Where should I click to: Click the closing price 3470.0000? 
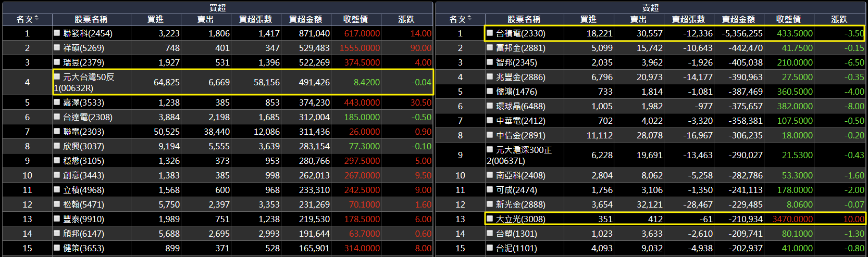point(792,219)
